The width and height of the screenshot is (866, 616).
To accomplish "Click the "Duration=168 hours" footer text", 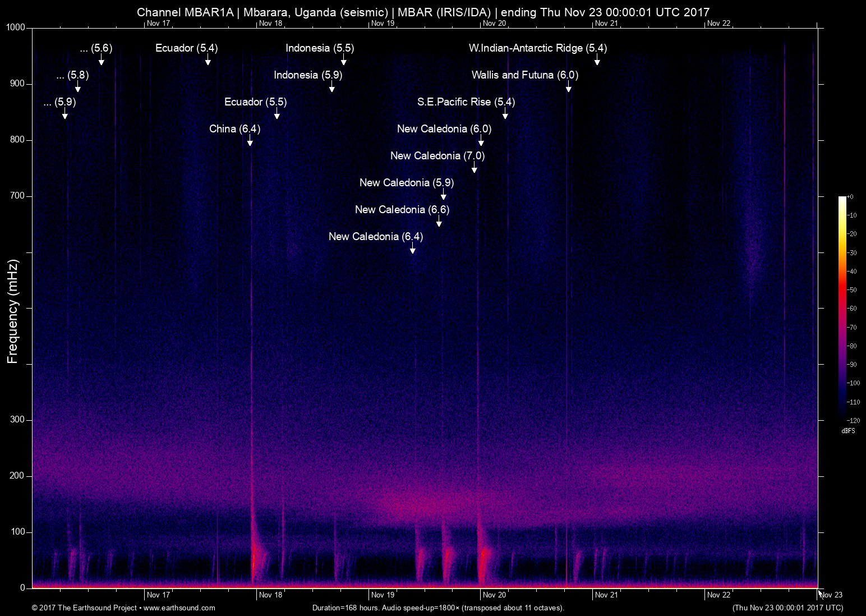I will 438,608.
